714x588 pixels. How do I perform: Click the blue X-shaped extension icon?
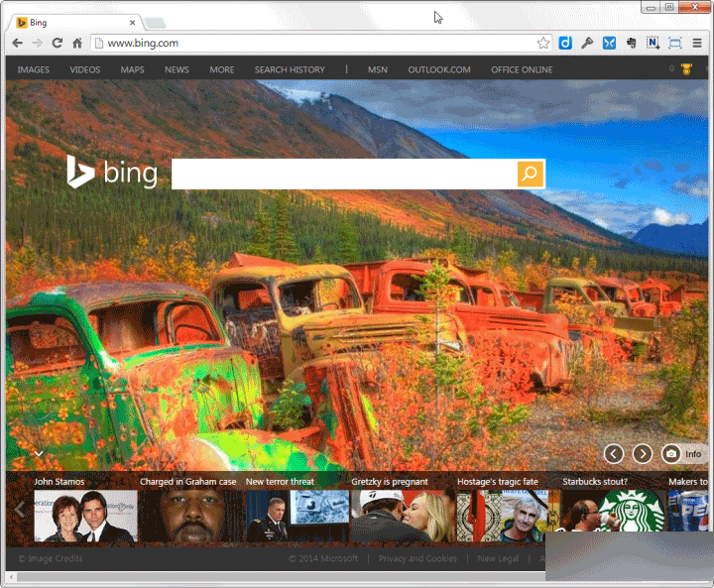(609, 43)
